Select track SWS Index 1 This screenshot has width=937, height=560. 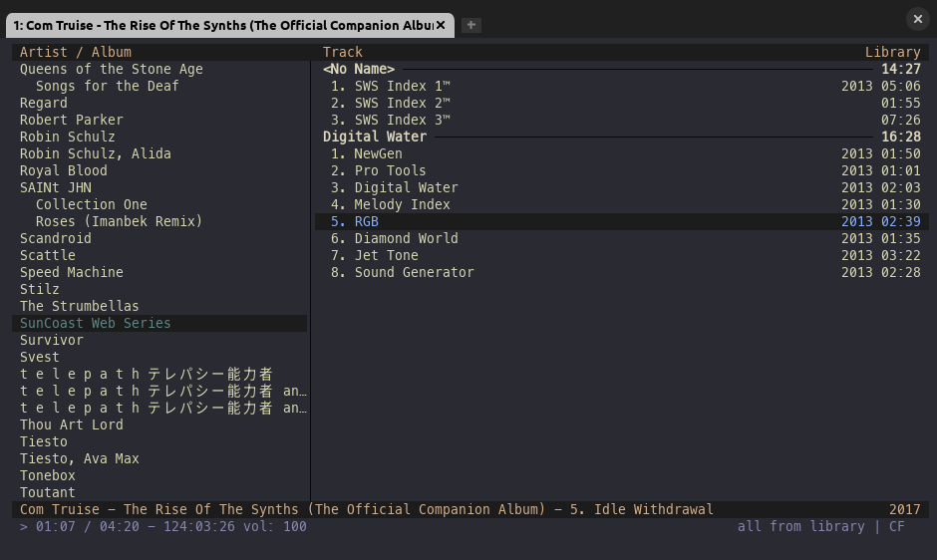click(621, 86)
